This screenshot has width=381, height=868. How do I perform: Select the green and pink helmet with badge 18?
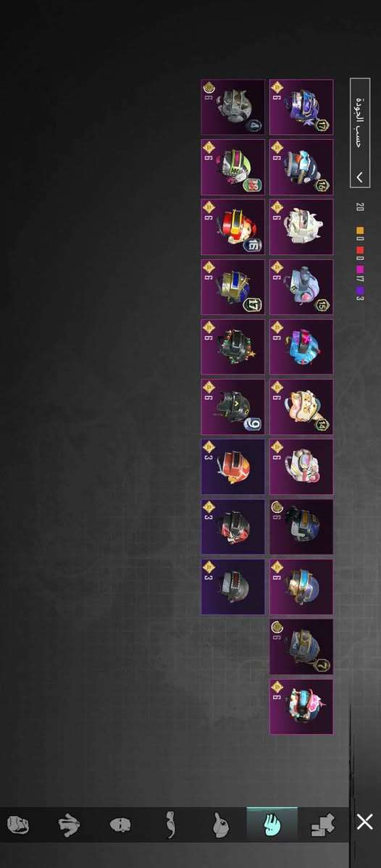[233, 167]
